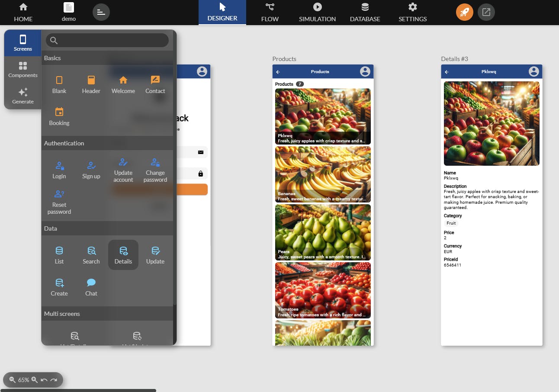Select the Create data screen template
The width and height of the screenshot is (559, 392).
[59, 287]
